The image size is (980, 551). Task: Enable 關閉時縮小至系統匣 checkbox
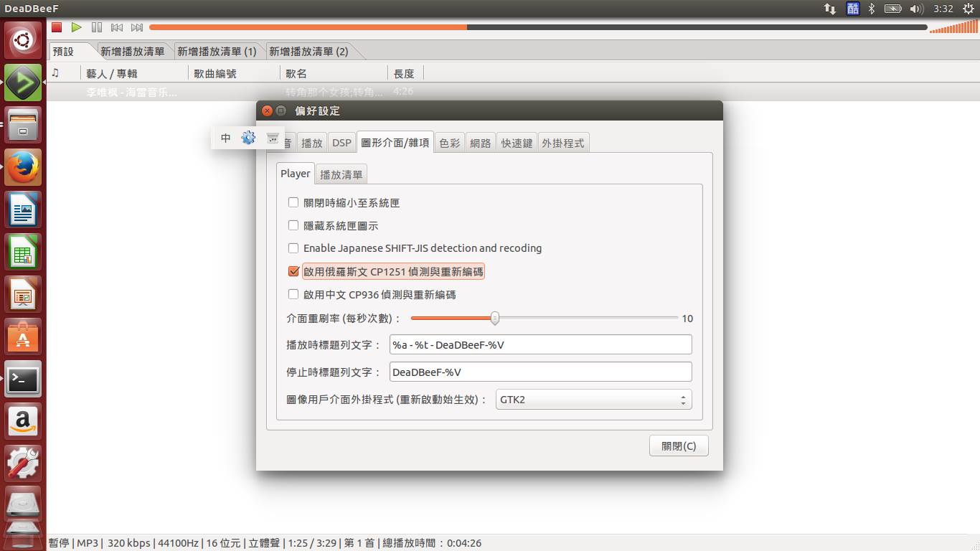tap(293, 202)
